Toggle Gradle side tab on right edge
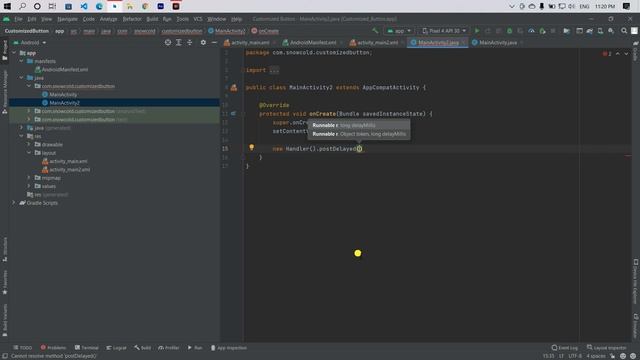Viewport: 640px width, 360px height. point(636,51)
